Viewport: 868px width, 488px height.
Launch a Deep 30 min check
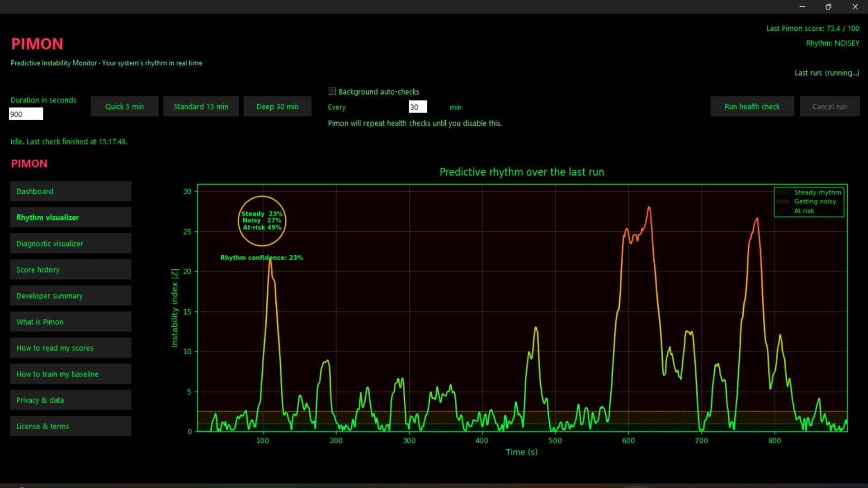point(277,106)
